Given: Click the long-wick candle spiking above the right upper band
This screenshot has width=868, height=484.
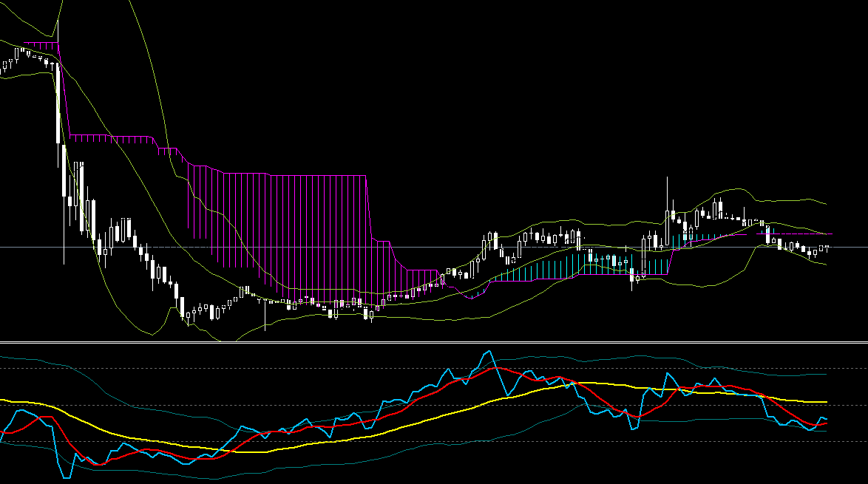Looking at the screenshot, I should point(667,213).
